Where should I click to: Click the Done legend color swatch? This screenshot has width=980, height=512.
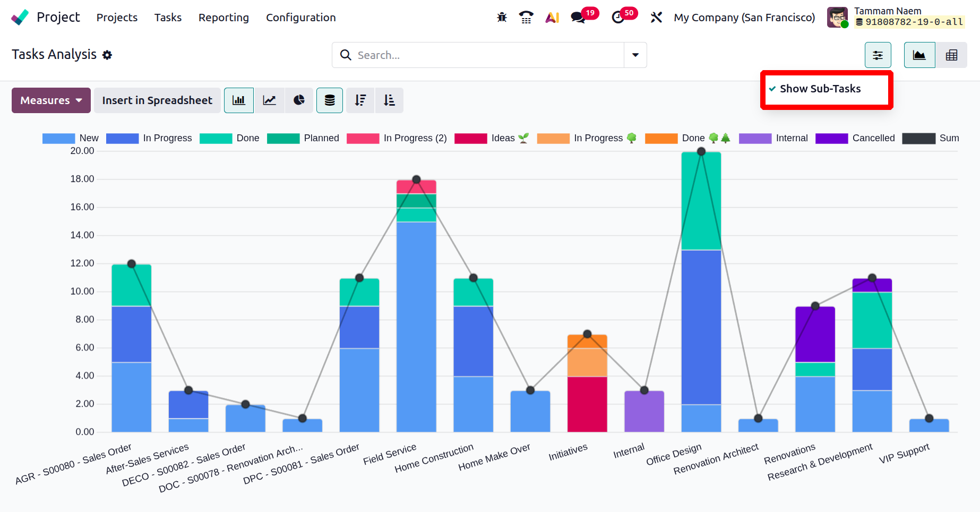216,138
